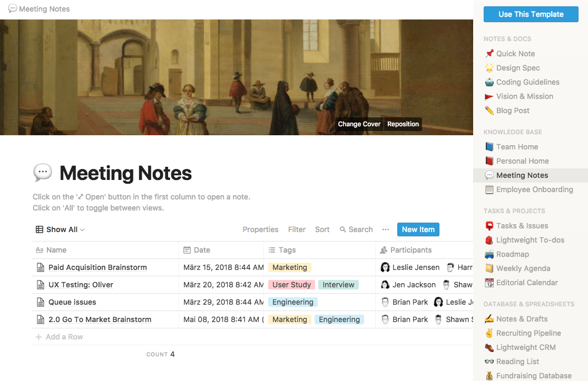Viewport: 588px width, 381px height.
Task: Click the Marketing tag in the Paid Acquisition row
Action: [x=289, y=267]
